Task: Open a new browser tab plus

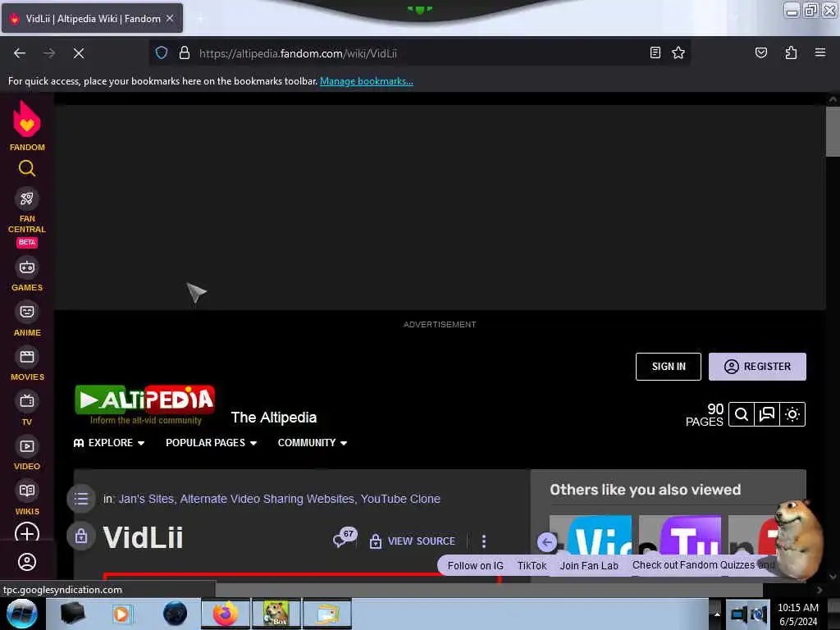Action: 200,19
